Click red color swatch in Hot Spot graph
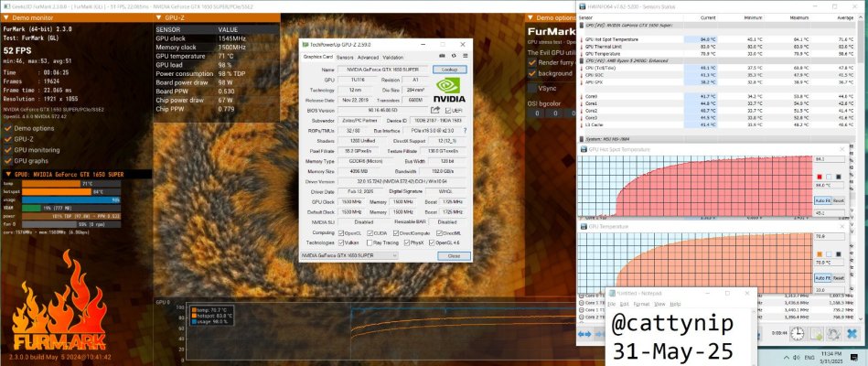 tap(820, 177)
